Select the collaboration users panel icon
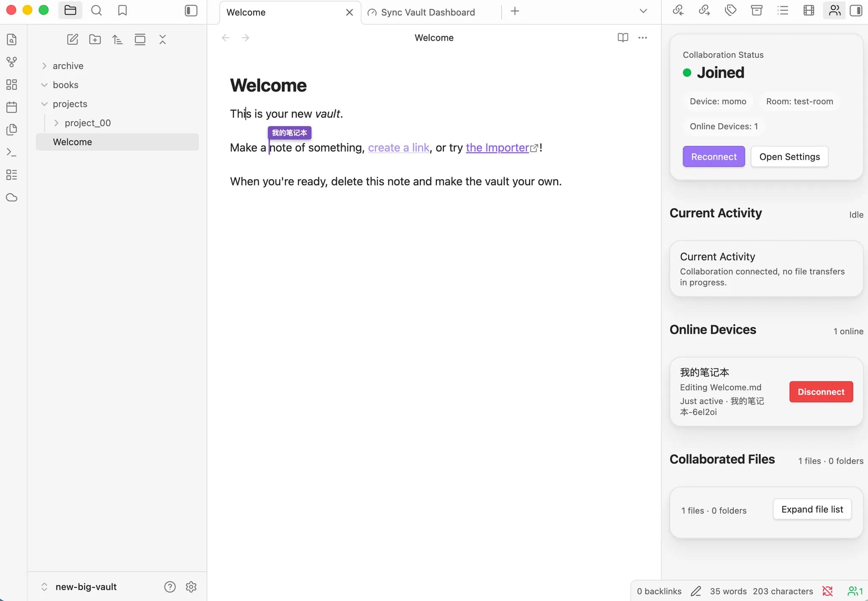 (x=835, y=10)
